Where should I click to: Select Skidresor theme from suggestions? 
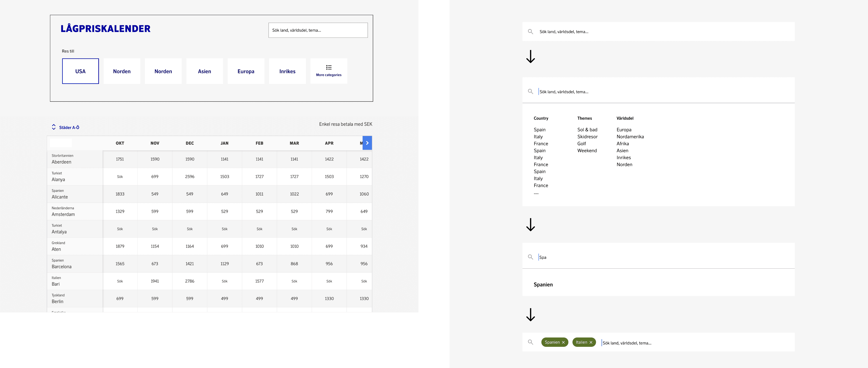click(587, 136)
